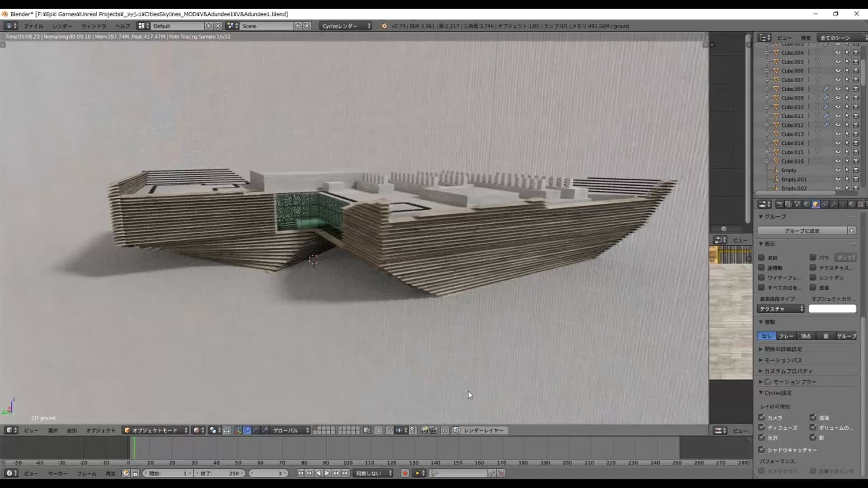Expand the Cube.010 outliner entry
The height and width of the screenshot is (488, 868).
coord(767,107)
